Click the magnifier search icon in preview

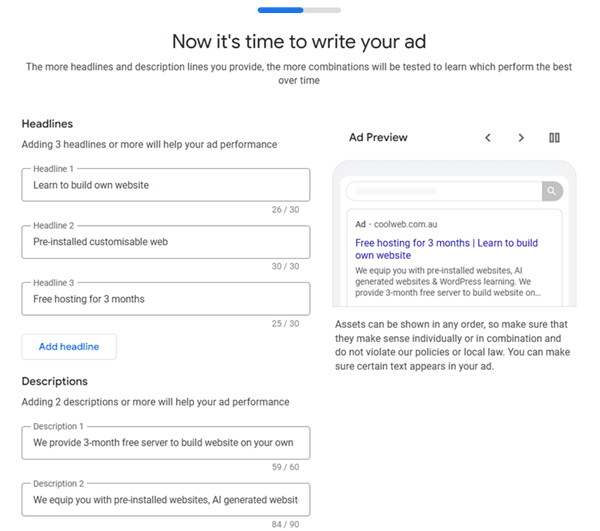(552, 191)
